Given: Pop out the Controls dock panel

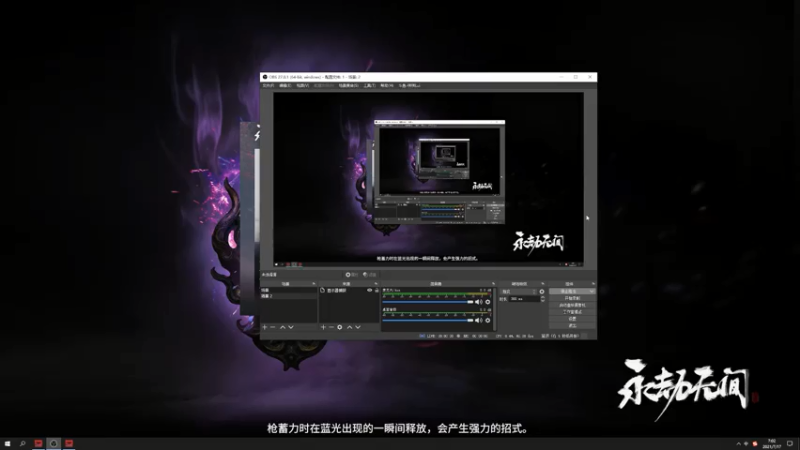Looking at the screenshot, I should (x=593, y=284).
